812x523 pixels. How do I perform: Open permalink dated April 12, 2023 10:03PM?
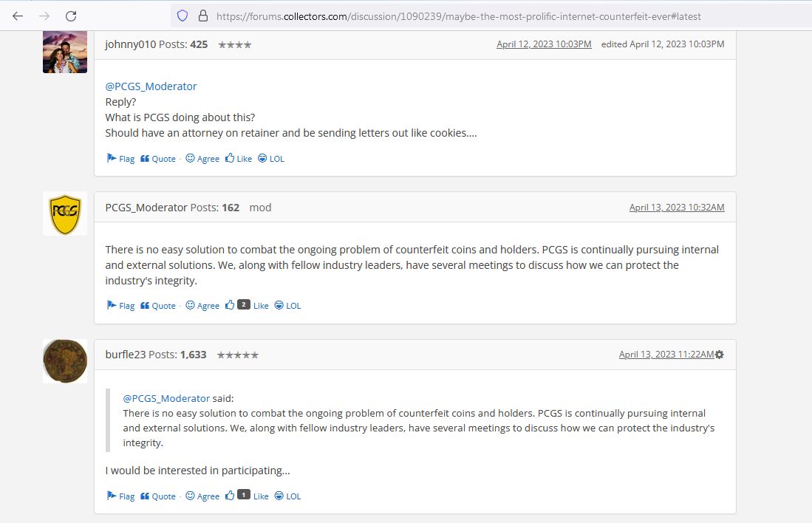click(544, 44)
